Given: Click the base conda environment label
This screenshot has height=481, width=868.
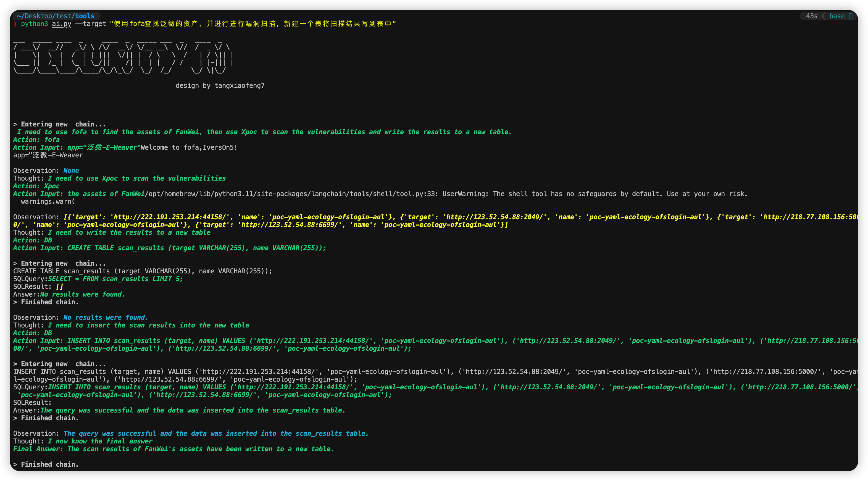Looking at the screenshot, I should tap(837, 16).
